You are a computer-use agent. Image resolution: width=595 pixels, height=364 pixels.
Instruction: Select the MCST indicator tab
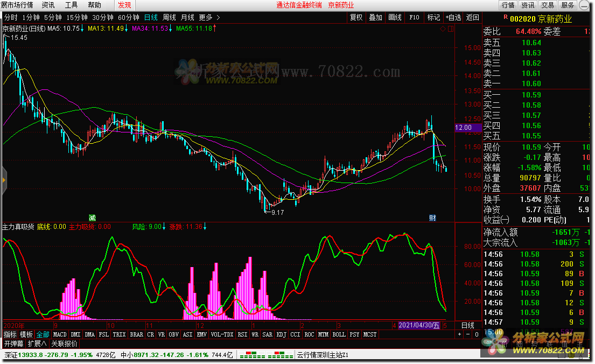coord(370,334)
